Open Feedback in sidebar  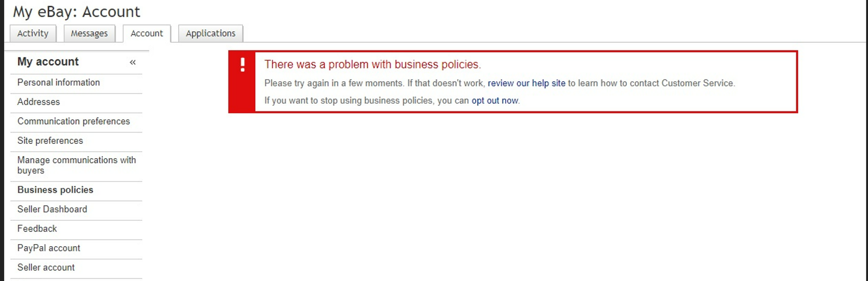(x=37, y=228)
